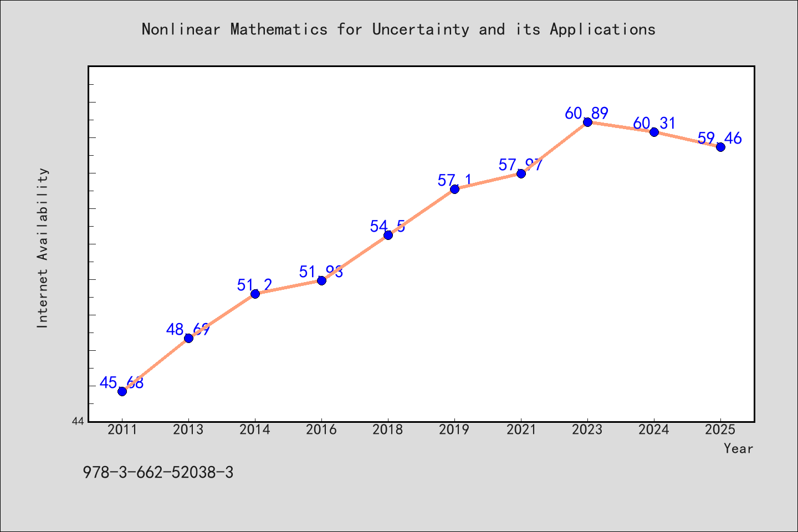
Task: Click the 51.2 value label
Action: 254,285
